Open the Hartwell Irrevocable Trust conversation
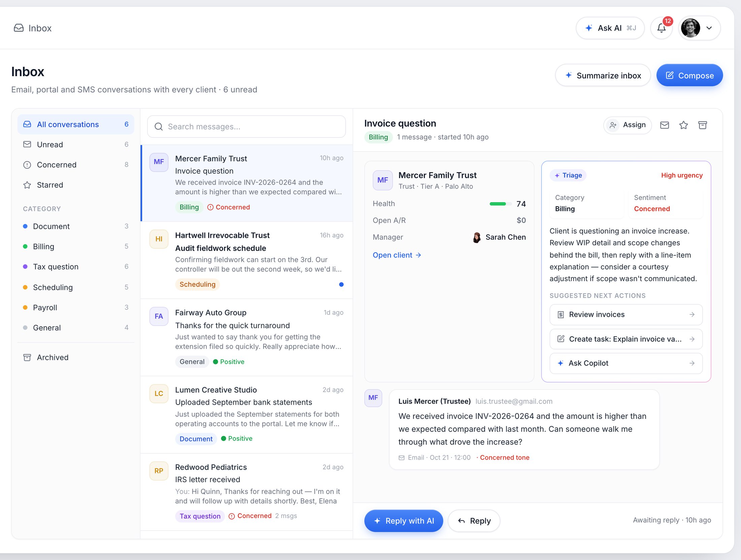The height and width of the screenshot is (560, 741). pos(247,260)
